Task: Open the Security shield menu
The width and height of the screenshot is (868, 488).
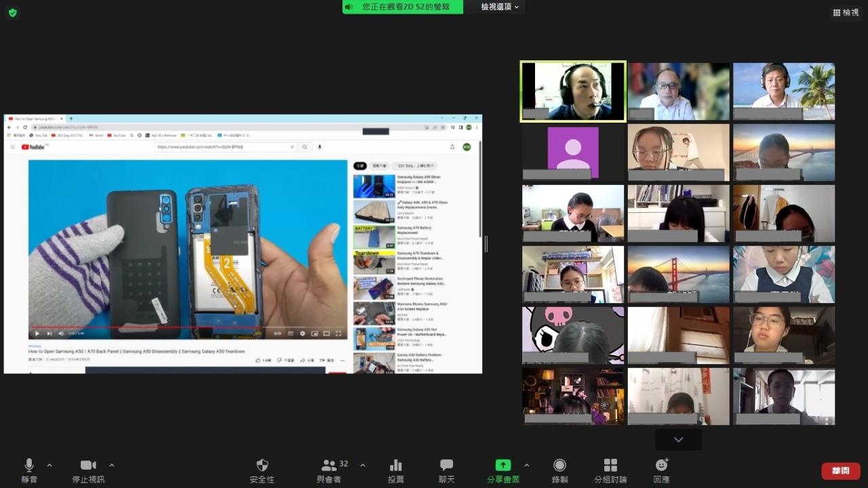Action: click(x=262, y=470)
